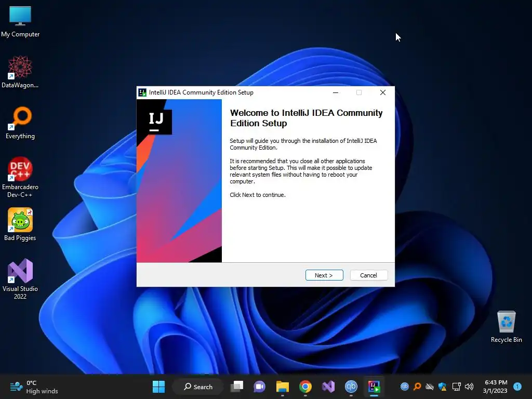Click the OneDrive cloud tray icon
This screenshot has width=532, height=399.
pos(430,387)
